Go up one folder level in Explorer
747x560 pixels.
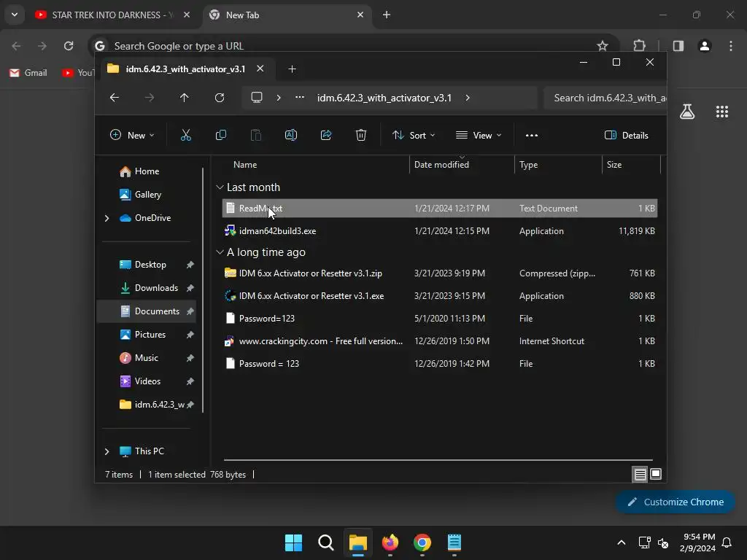(185, 98)
